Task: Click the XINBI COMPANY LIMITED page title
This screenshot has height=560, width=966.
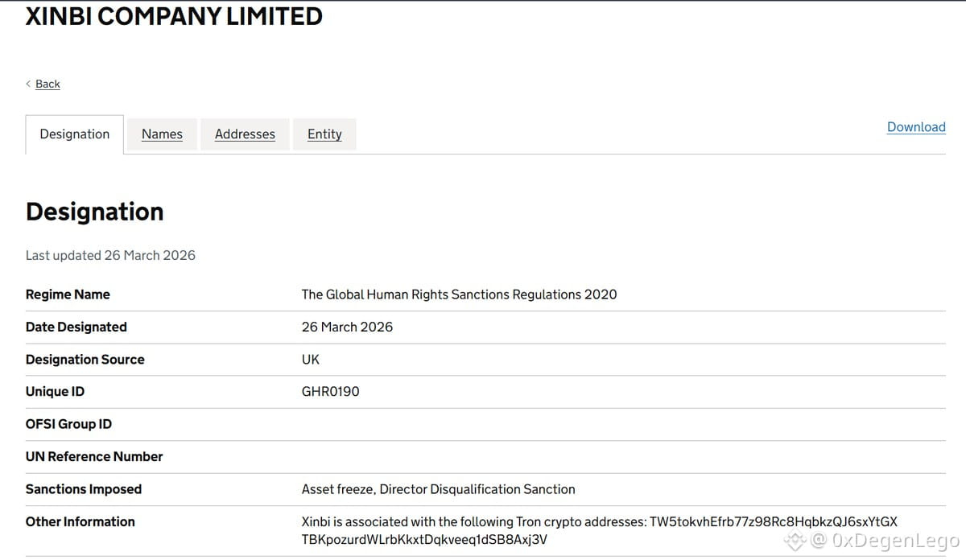Action: (174, 16)
